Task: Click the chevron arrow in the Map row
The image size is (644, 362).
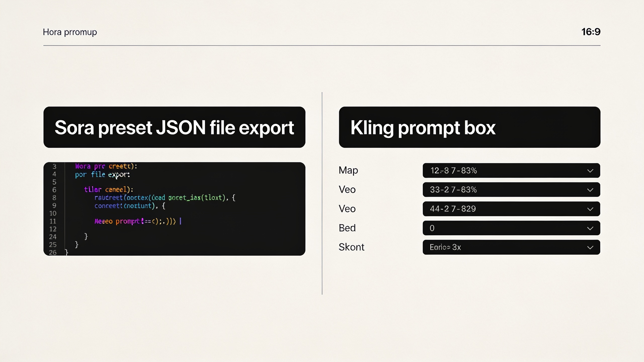Action: coord(590,171)
